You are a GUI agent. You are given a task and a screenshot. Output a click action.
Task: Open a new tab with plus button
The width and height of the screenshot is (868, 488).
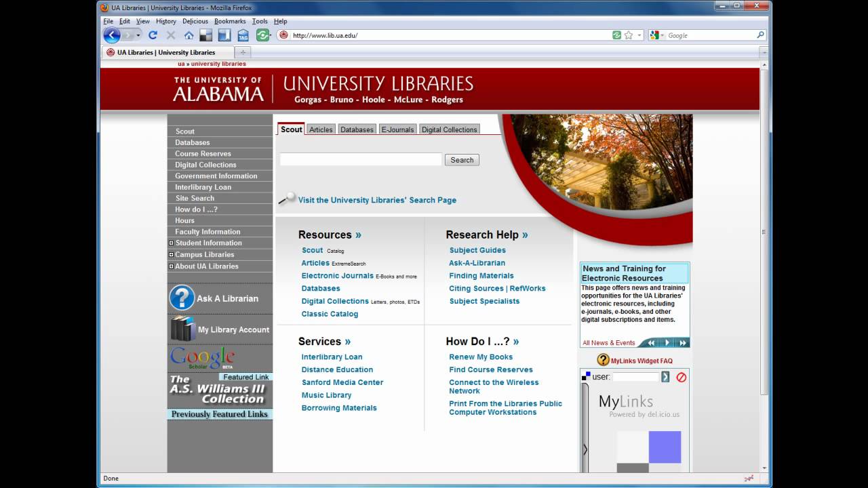coord(243,52)
